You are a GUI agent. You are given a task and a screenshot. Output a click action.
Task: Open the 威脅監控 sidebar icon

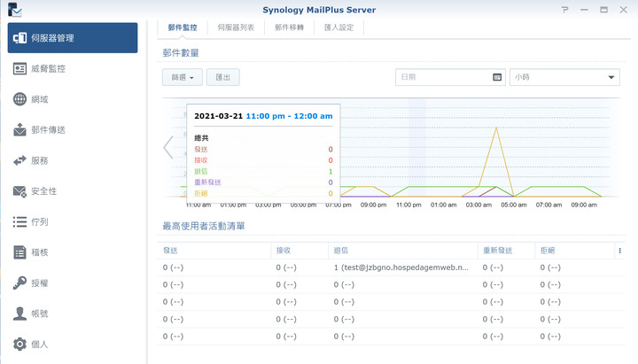[x=19, y=69]
